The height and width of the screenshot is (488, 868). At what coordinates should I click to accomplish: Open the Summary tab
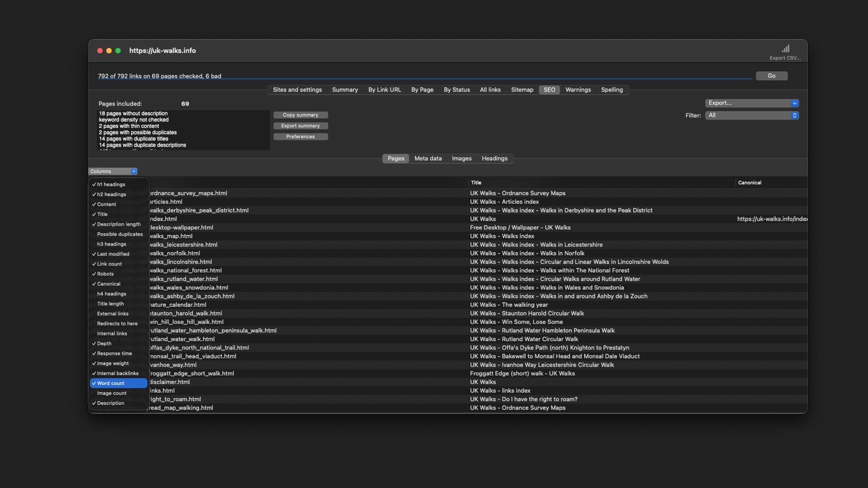pyautogui.click(x=345, y=90)
